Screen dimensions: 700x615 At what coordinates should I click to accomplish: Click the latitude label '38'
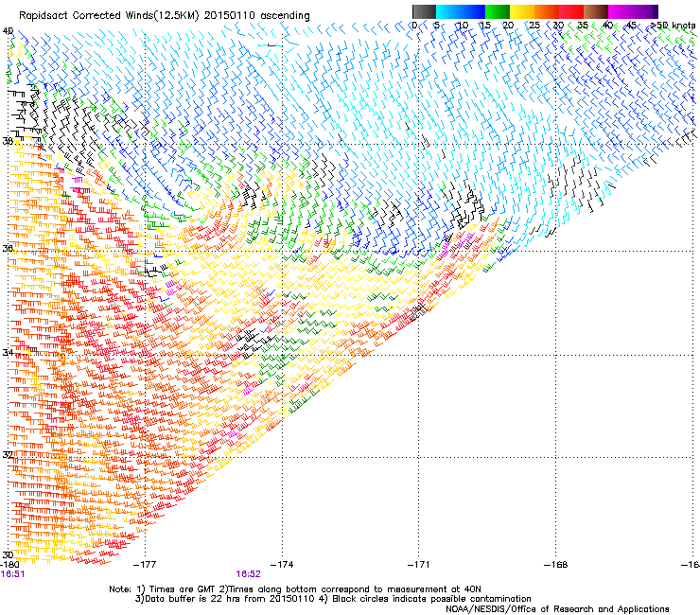[8, 141]
